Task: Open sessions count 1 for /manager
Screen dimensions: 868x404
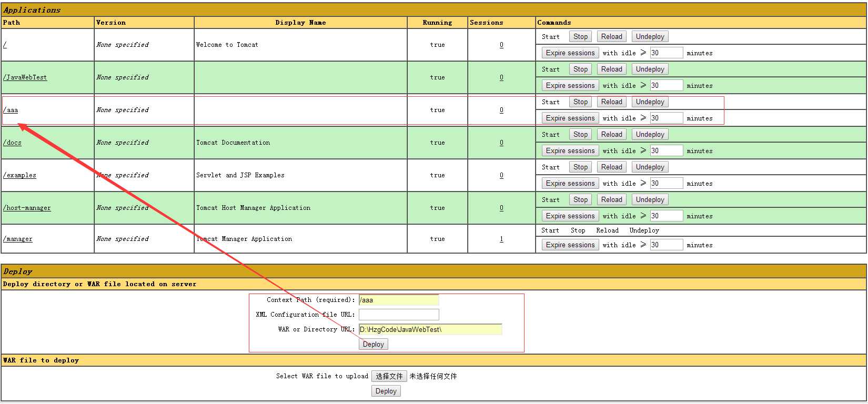Action: pos(501,239)
